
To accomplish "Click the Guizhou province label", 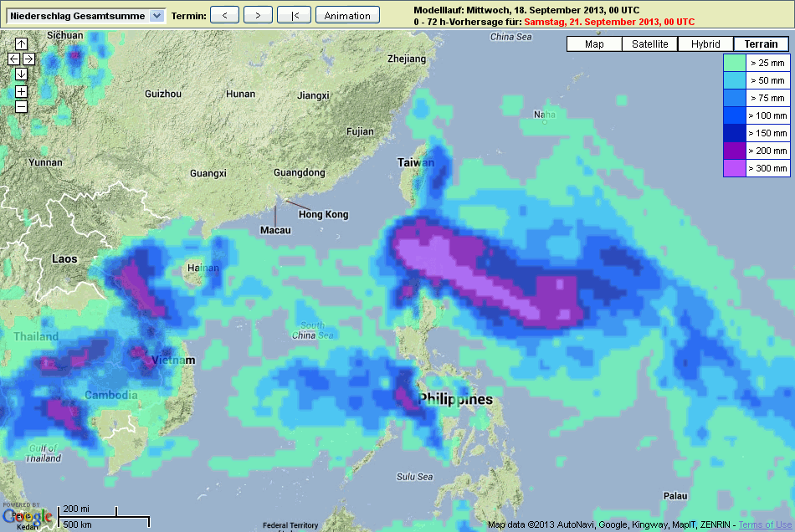I will pyautogui.click(x=162, y=94).
